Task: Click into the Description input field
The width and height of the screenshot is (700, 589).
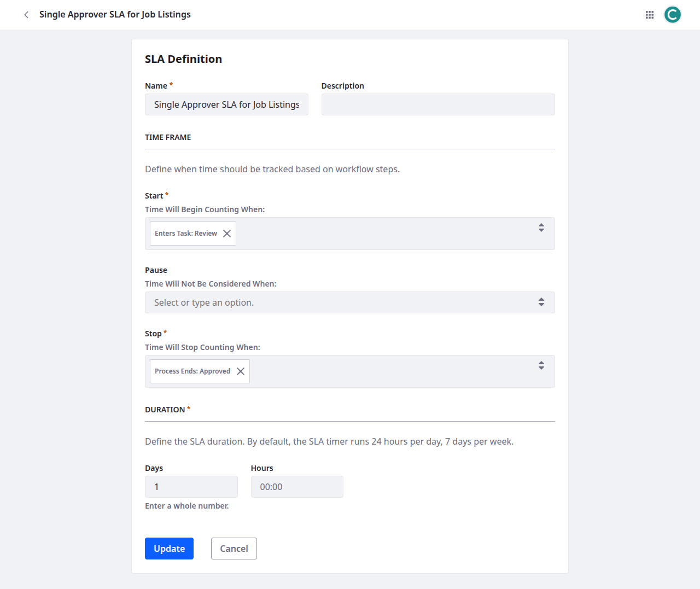Action: tap(437, 104)
